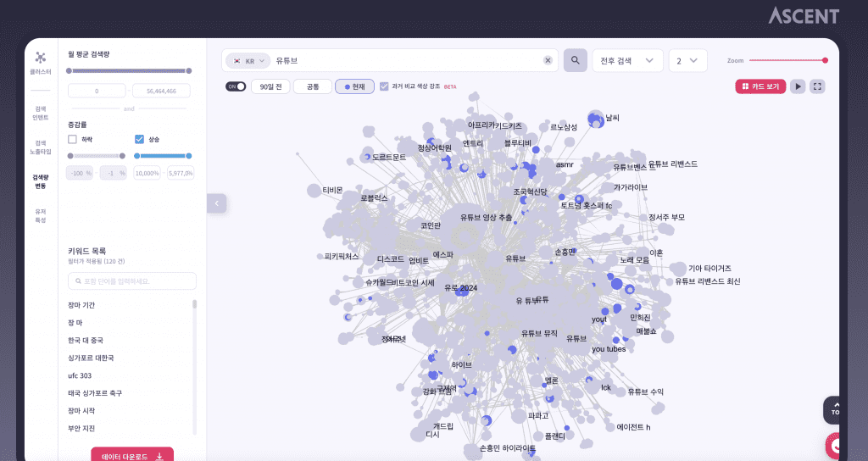Image resolution: width=868 pixels, height=461 pixels.
Task: Jump back to top with TOP button
Action: pyautogui.click(x=832, y=409)
